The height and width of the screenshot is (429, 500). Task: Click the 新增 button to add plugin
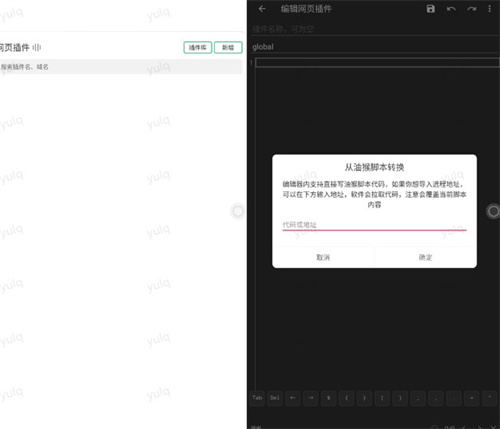[x=228, y=47]
